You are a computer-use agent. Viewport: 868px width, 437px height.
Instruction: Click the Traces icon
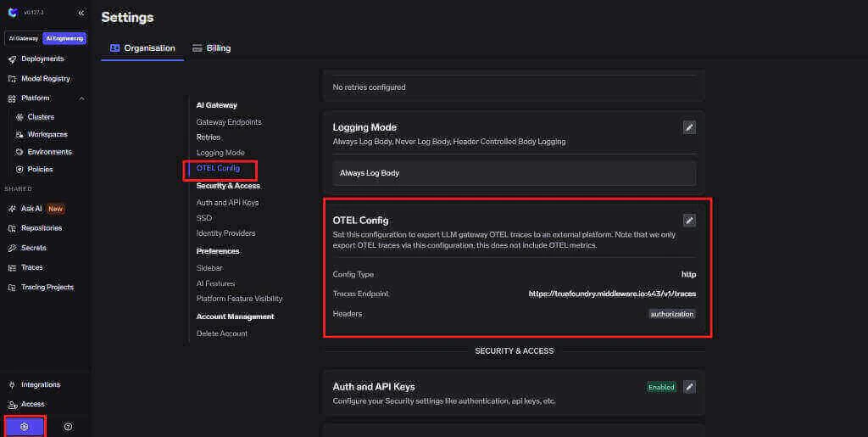point(12,268)
